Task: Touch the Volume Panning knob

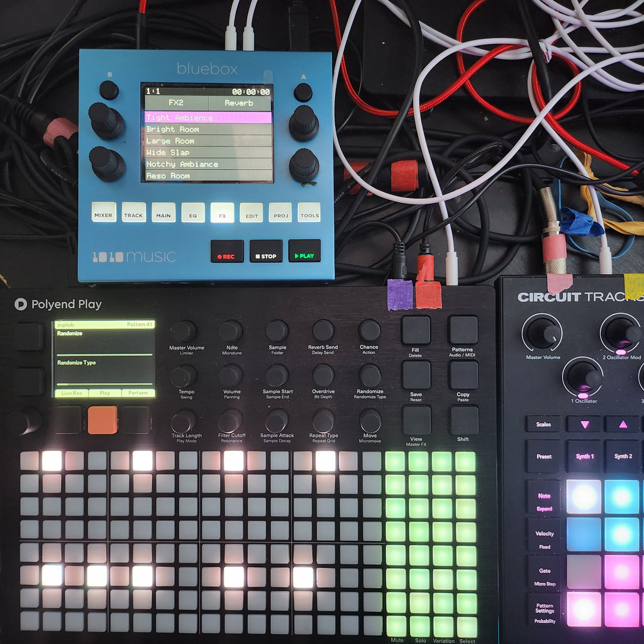Action: click(x=230, y=375)
